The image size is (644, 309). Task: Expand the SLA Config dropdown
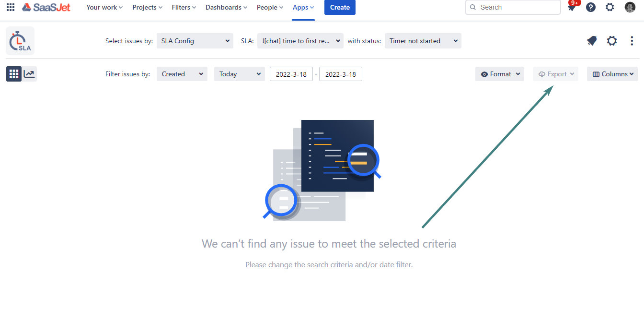(195, 41)
